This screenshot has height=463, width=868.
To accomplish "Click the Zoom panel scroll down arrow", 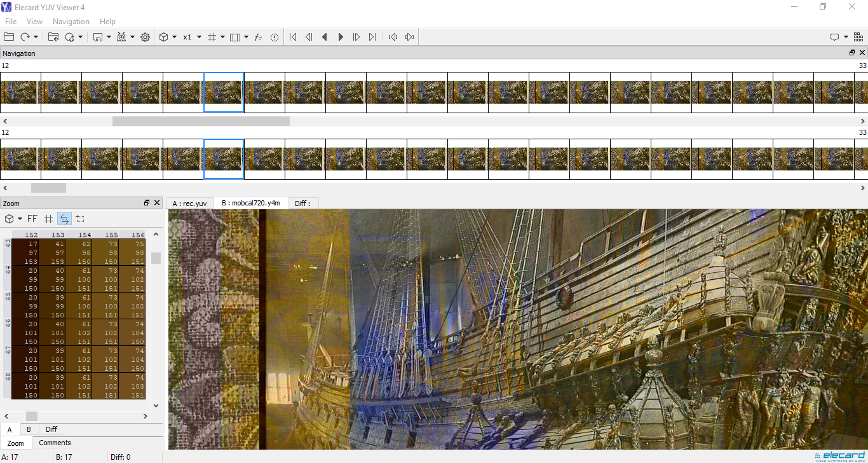I will coord(156,405).
